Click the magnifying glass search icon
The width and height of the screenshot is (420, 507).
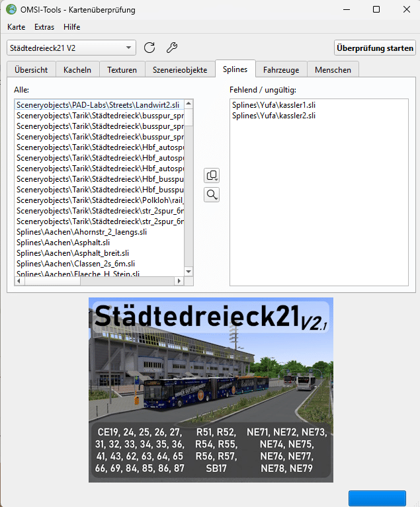pos(212,194)
